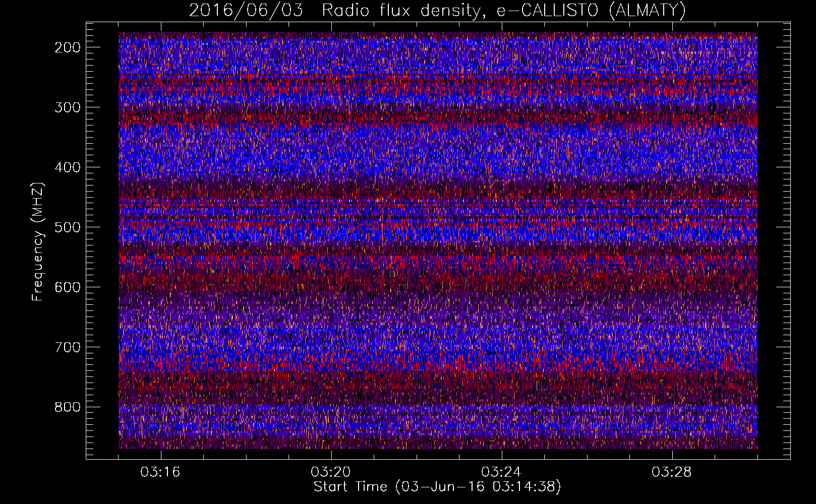Click the 03:28 time tick label
This screenshot has width=816, height=504.
tap(672, 472)
